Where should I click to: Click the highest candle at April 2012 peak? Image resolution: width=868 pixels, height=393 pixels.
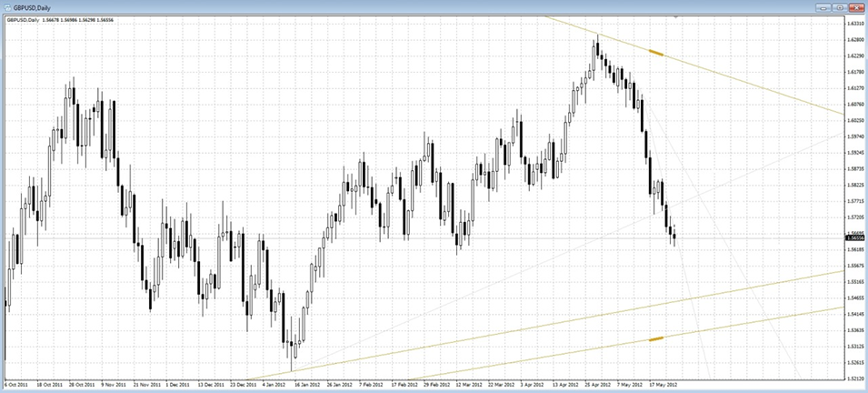pyautogui.click(x=597, y=47)
